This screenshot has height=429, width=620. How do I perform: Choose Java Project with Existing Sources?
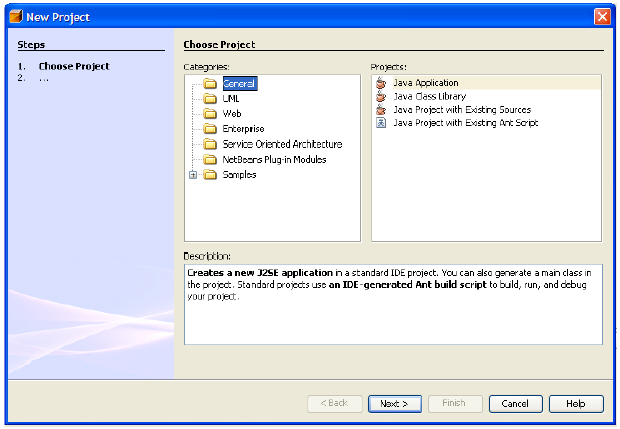coord(462,110)
